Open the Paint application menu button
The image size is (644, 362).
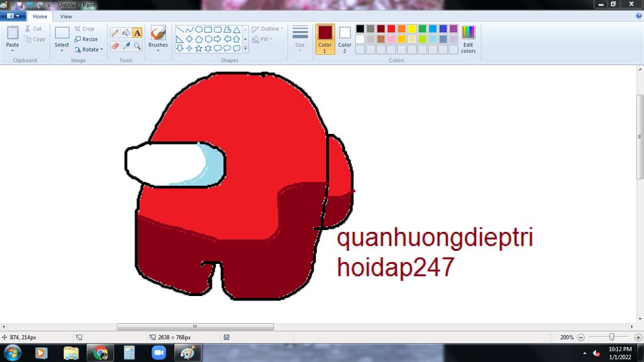click(13, 16)
